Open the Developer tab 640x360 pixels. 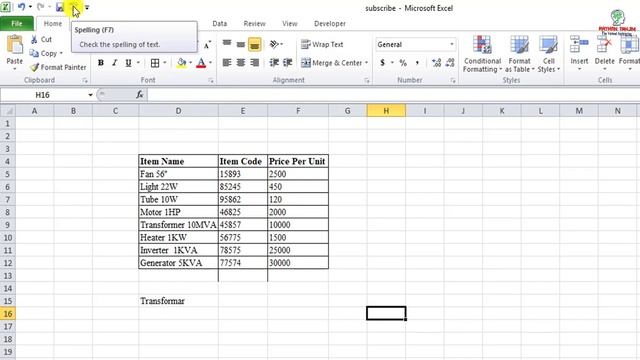[330, 24]
